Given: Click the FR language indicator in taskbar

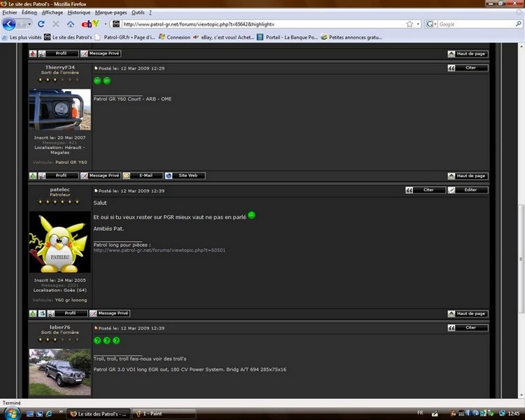Looking at the screenshot, I should [420, 413].
